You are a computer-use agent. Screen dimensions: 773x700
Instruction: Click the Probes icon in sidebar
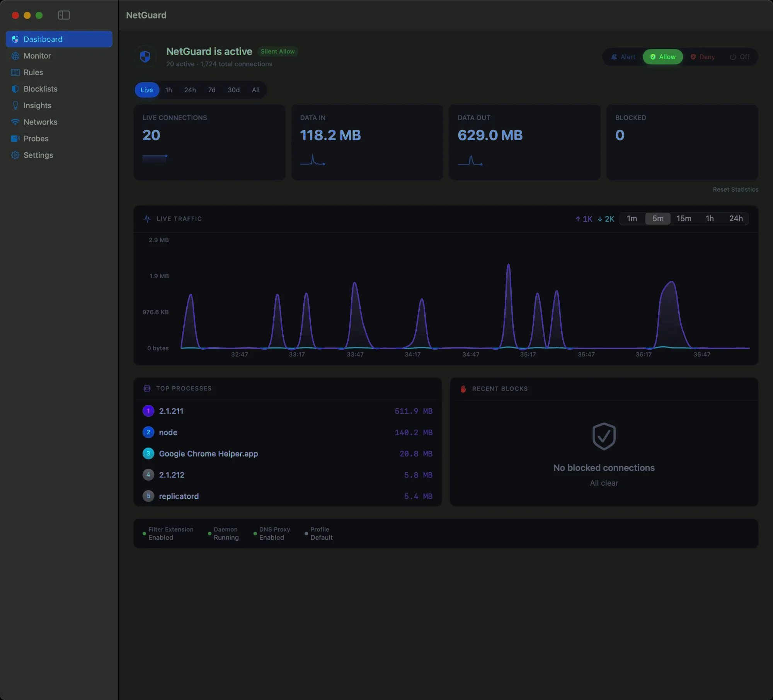(x=15, y=138)
